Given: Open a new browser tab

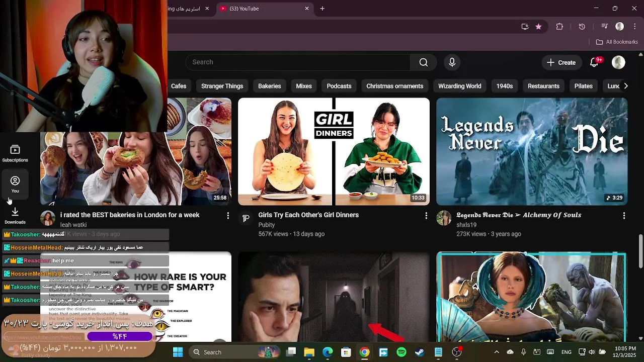Looking at the screenshot, I should click(x=323, y=9).
